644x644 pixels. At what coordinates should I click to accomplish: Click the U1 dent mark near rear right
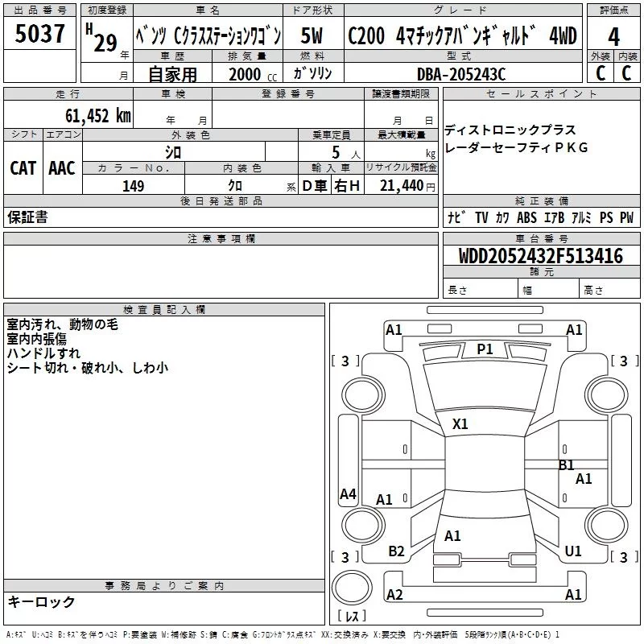(573, 551)
